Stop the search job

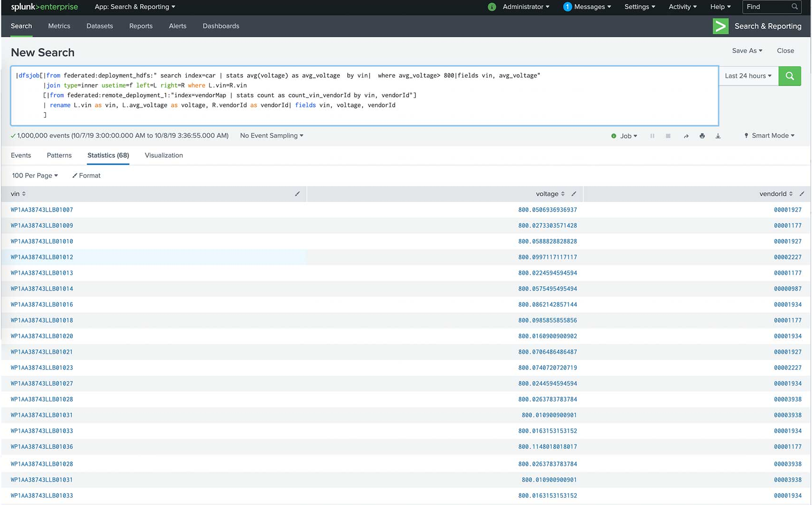668,136
